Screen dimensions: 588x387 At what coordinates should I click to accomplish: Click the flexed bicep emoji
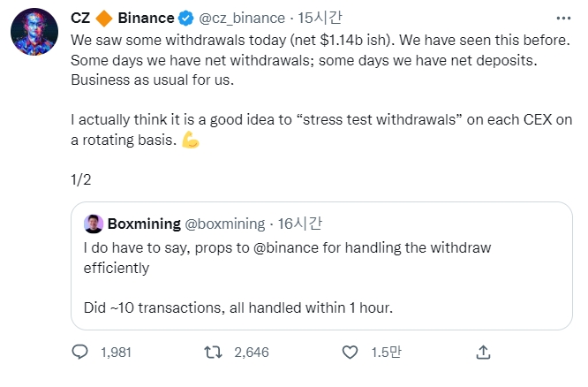click(x=190, y=140)
